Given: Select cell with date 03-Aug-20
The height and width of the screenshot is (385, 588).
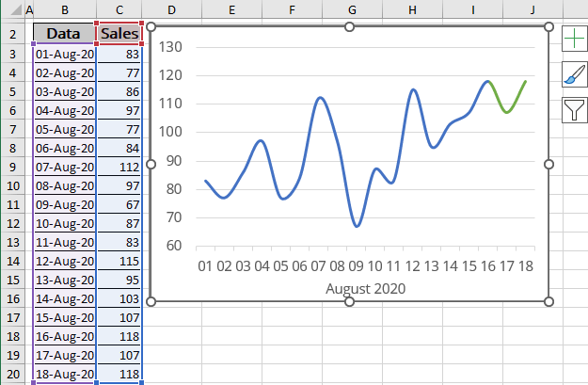Looking at the screenshot, I should 65,91.
